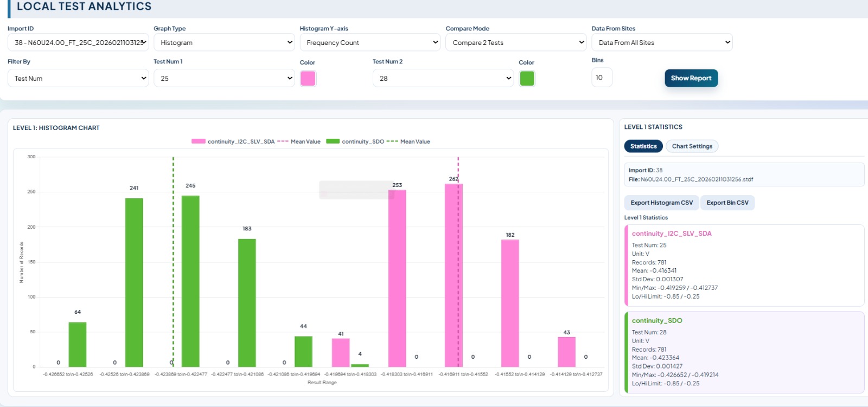The image size is (868, 407).
Task: Pick the green color swatch for Test 2
Action: coord(527,79)
